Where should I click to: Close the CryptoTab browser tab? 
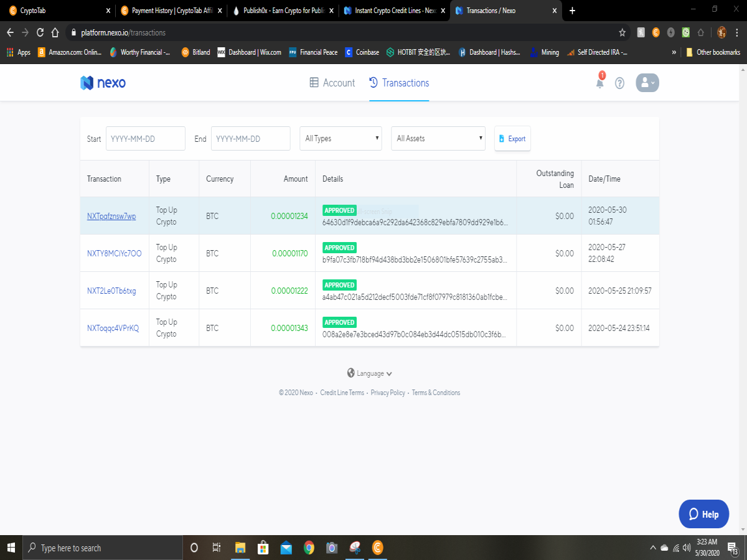(108, 11)
